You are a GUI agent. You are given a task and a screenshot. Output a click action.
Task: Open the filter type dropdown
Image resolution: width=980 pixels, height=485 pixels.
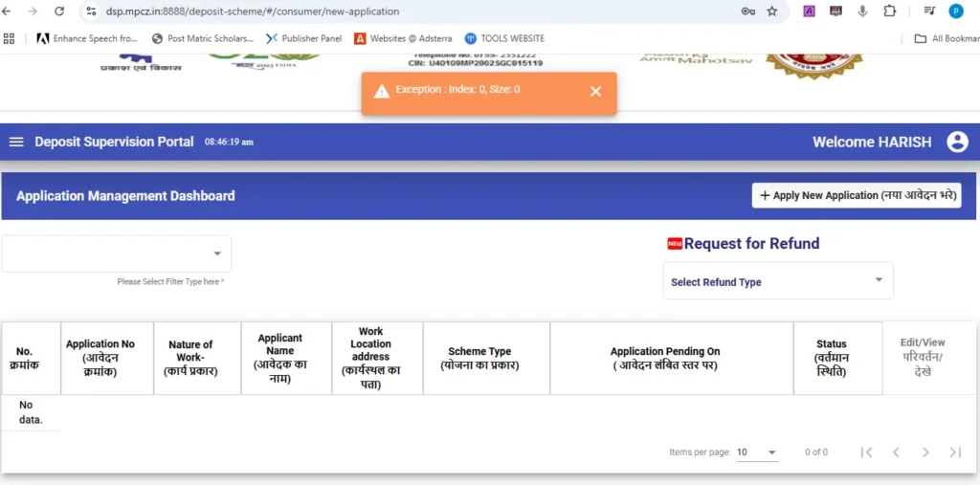[x=117, y=254]
